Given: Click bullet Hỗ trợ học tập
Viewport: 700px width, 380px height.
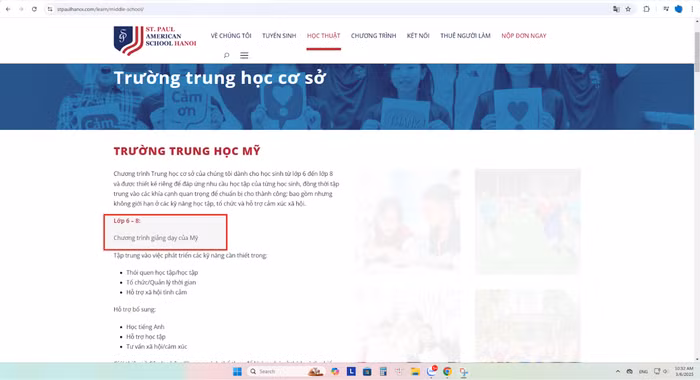Looking at the screenshot, I should point(146,337).
